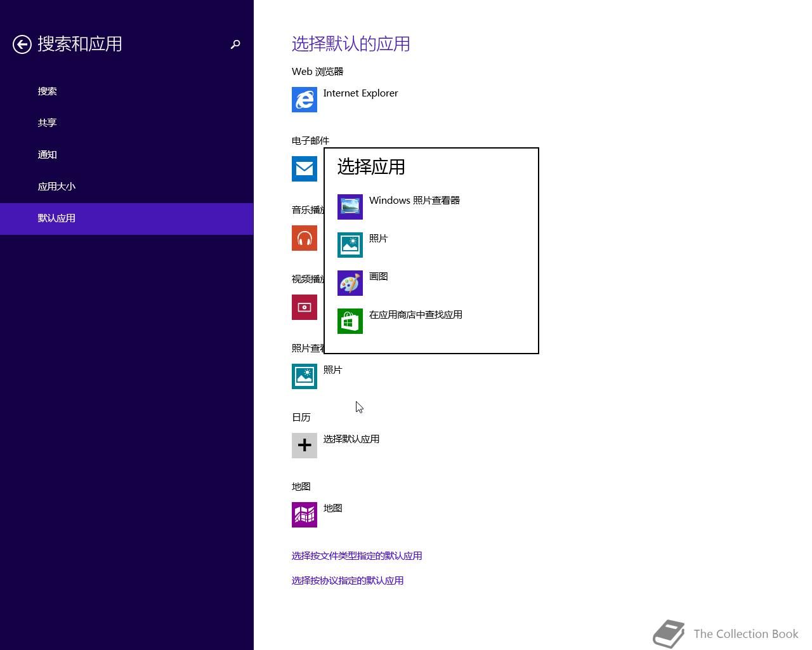Select Windows 照片查看器 text in popup
This screenshot has height=650, width=812.
(x=414, y=201)
